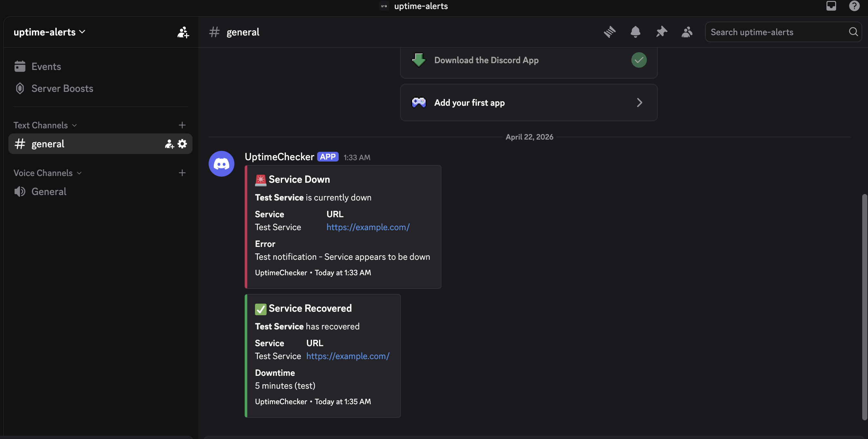Click the UptimeChecker username
This screenshot has width=868, height=439.
pyautogui.click(x=279, y=157)
